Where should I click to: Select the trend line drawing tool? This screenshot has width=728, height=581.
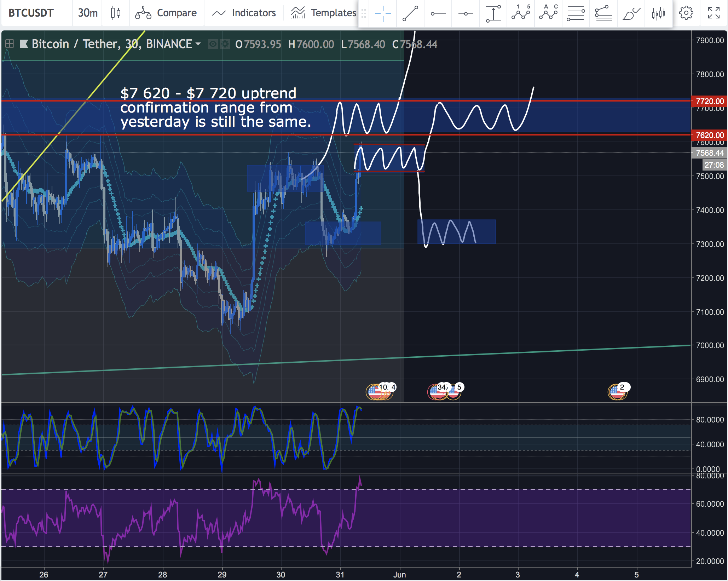click(x=410, y=13)
